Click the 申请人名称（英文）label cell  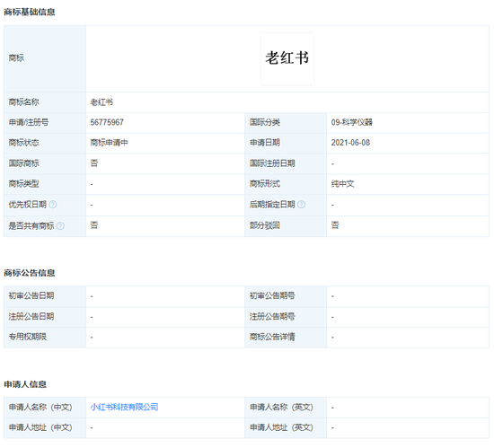286,408
